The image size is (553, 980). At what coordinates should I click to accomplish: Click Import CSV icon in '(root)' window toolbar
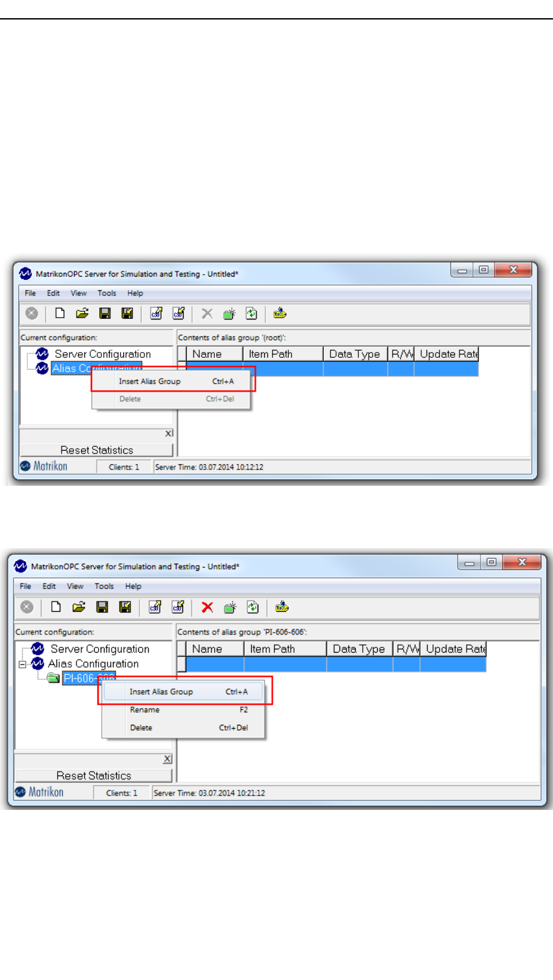pyautogui.click(x=156, y=314)
